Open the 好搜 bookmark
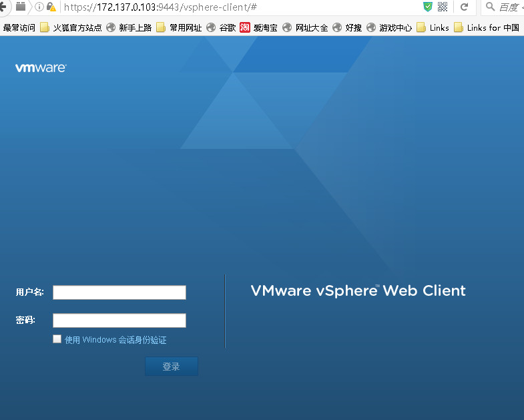 (347, 28)
